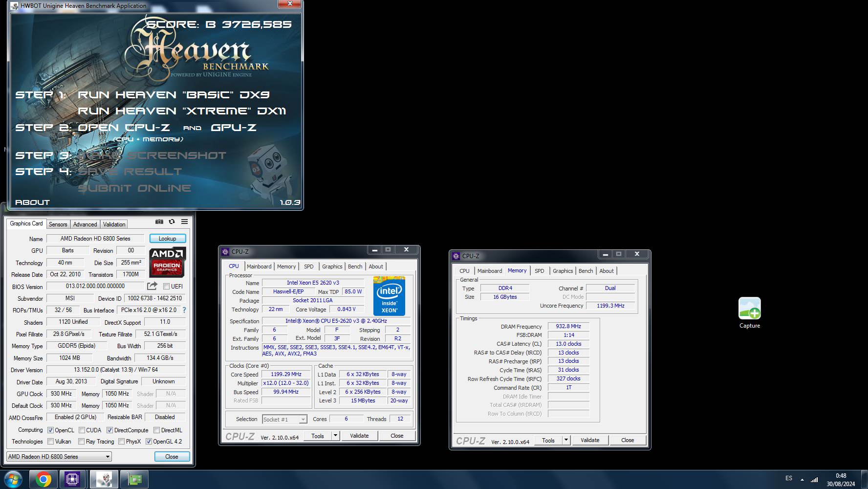Open the Capture desktop shortcut
868x489 pixels.
(x=749, y=313)
